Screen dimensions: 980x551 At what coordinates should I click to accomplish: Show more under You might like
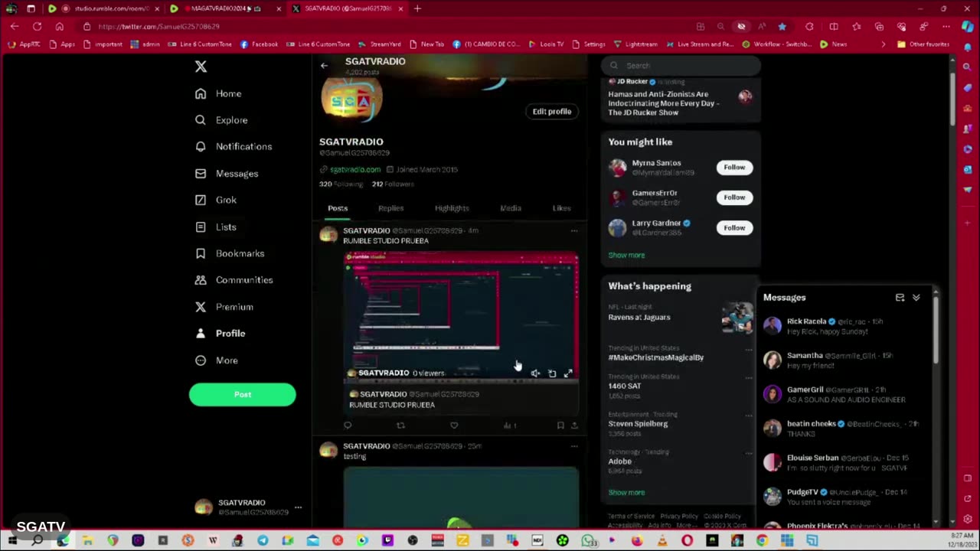pyautogui.click(x=626, y=256)
